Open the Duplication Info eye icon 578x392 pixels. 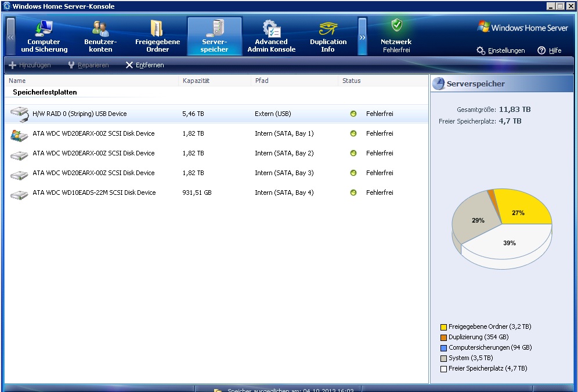tap(328, 28)
